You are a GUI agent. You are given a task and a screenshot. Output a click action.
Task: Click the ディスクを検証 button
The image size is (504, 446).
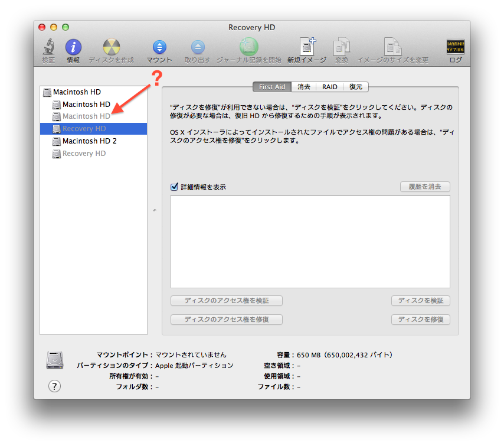(x=421, y=301)
